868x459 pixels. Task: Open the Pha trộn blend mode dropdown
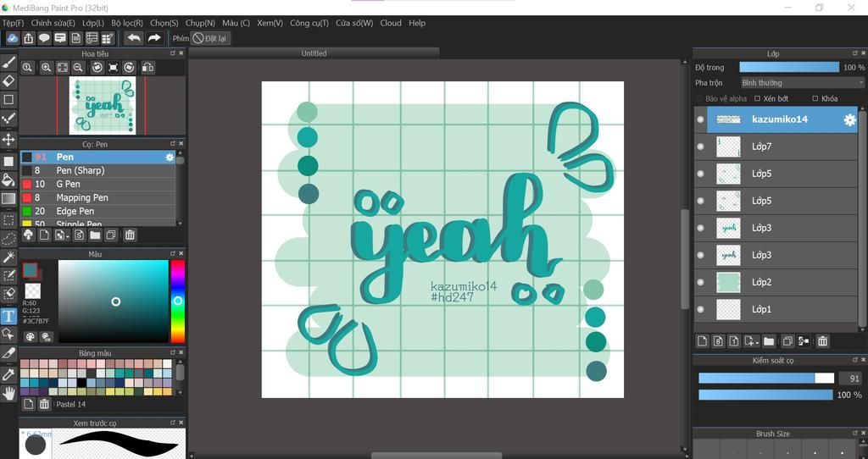coord(802,82)
